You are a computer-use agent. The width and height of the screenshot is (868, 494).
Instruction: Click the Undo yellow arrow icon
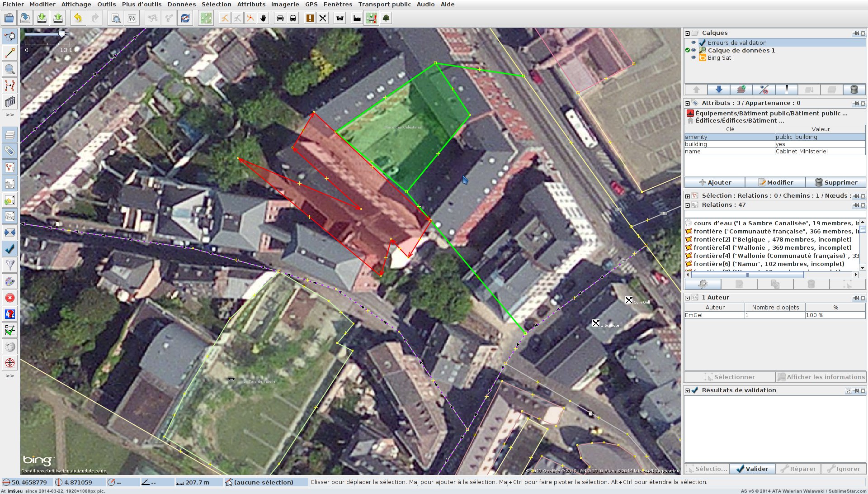tap(78, 18)
